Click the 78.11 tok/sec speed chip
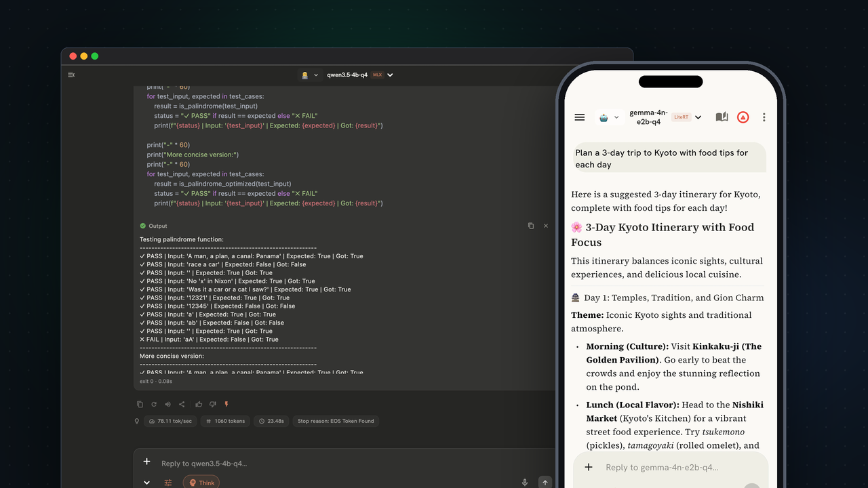The height and width of the screenshot is (488, 868). point(170,421)
